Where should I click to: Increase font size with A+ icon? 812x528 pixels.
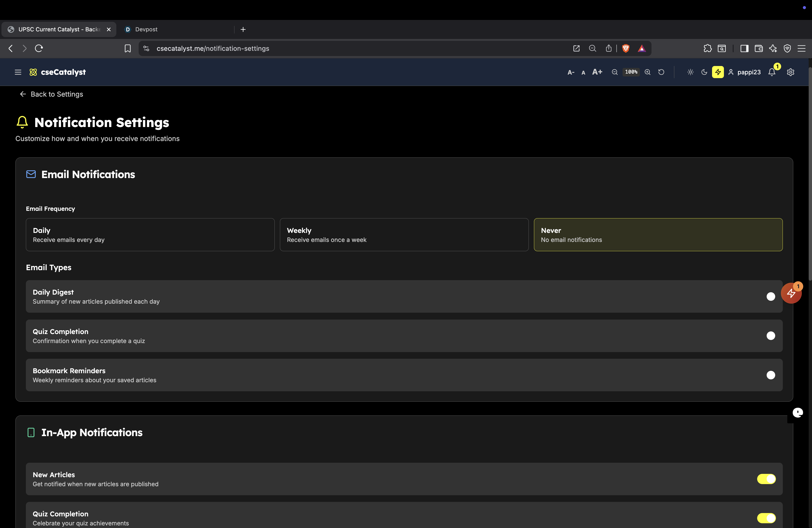(597, 72)
